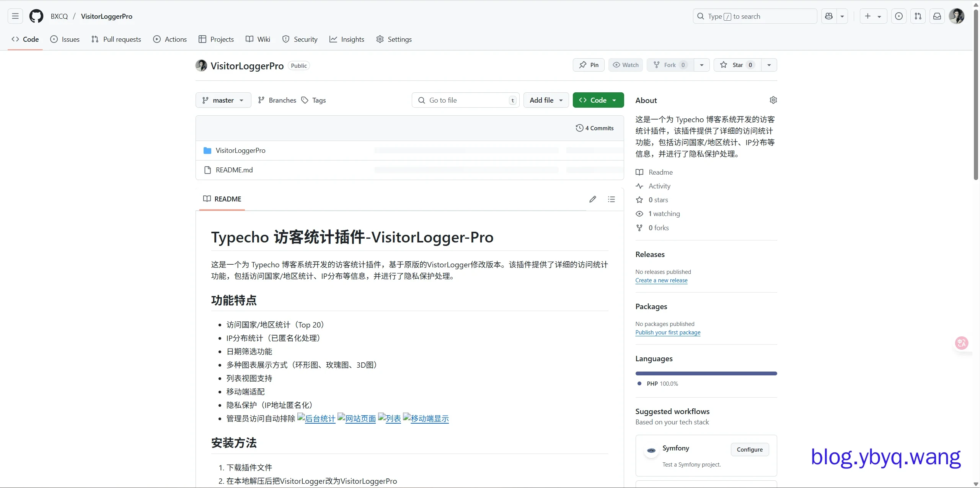
Task: Expand the Star lists dropdown arrow
Action: coord(769,65)
